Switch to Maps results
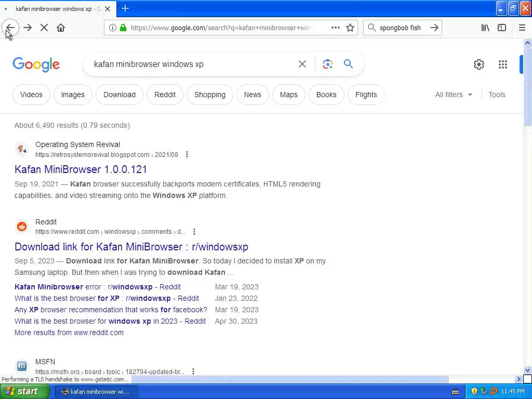Screen dimensions: 532x399 click(289, 95)
